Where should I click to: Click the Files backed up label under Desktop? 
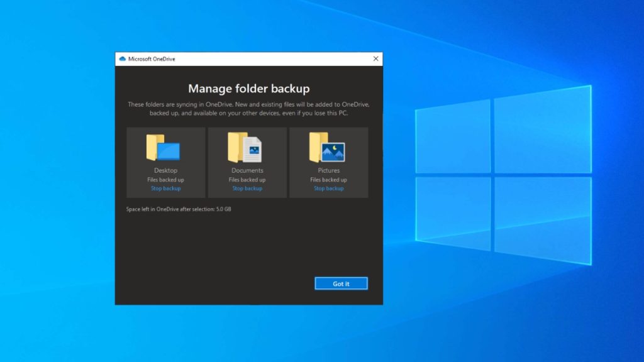pyautogui.click(x=165, y=179)
